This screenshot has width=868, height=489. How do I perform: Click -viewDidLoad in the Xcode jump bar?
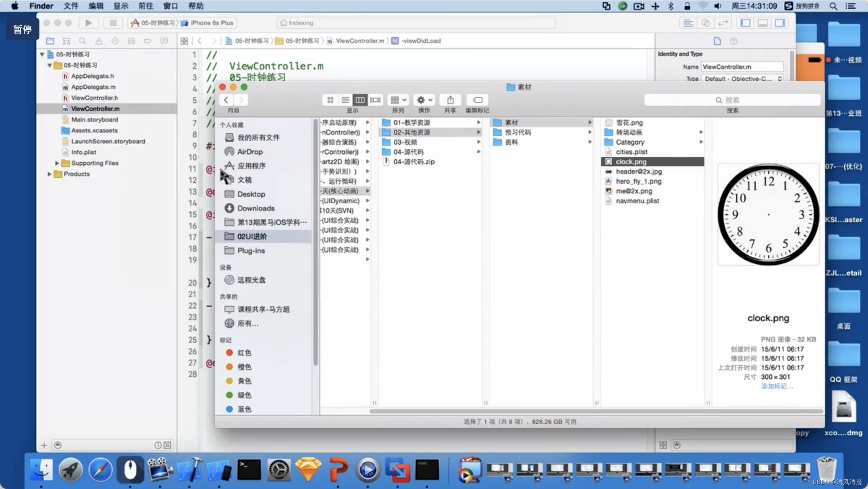pyautogui.click(x=417, y=41)
